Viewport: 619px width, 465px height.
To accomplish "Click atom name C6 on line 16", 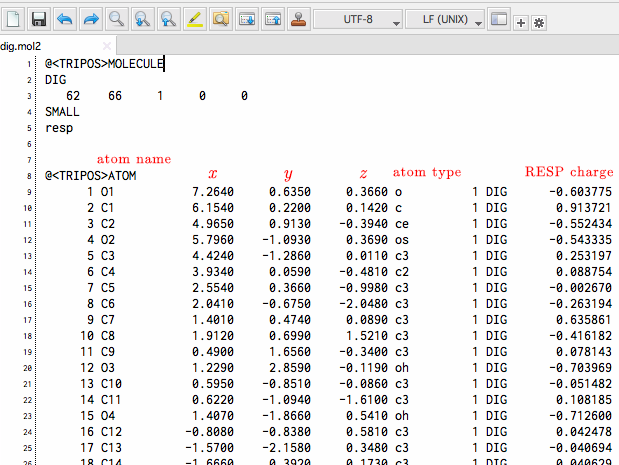I will (107, 304).
